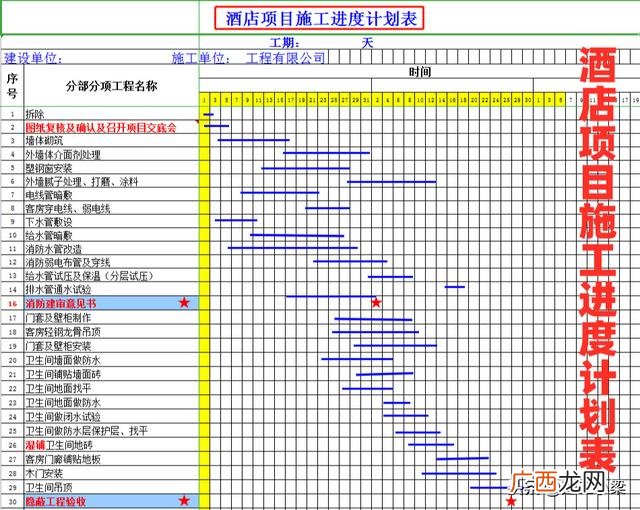
Task: Select the Gantt bar for 卫生间地面做防水
Action: [x=397, y=403]
